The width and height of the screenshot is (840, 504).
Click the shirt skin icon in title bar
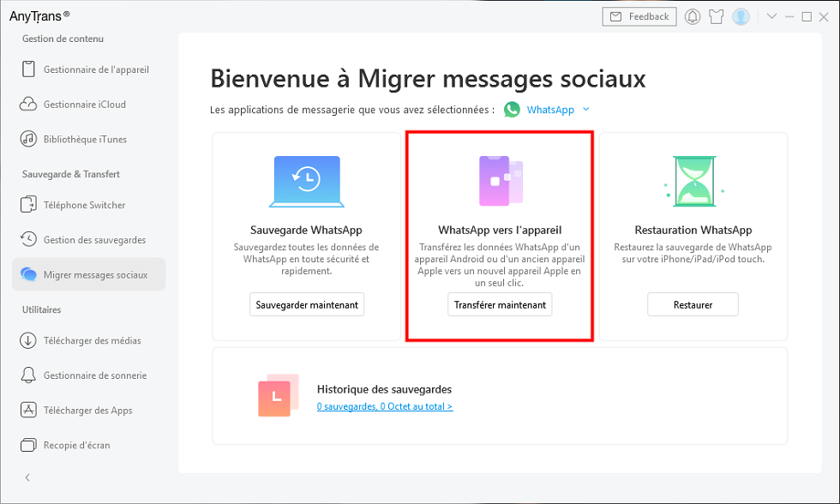point(717,16)
